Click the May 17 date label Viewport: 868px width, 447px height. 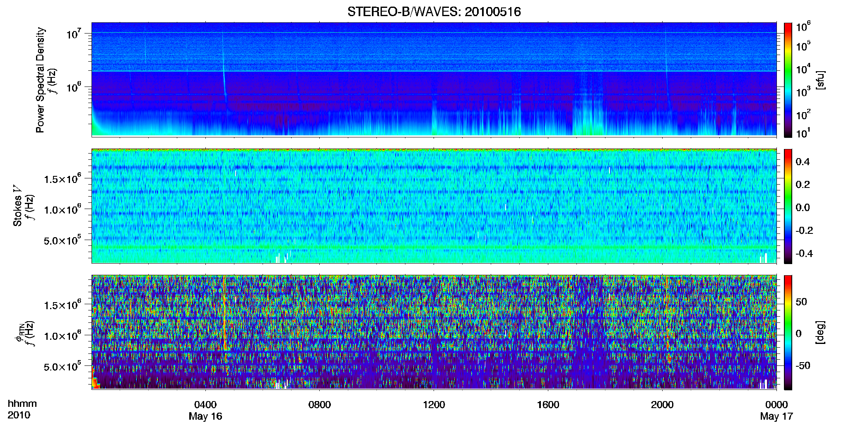pyautogui.click(x=776, y=416)
